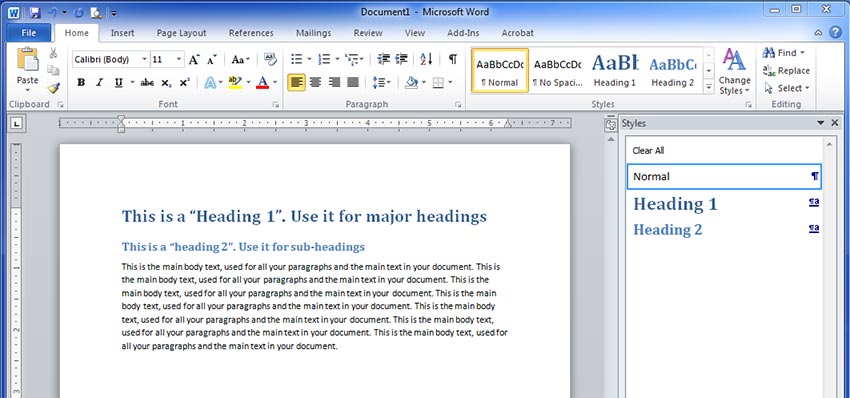Switch to the Page Layout tab
The width and height of the screenshot is (850, 398).
(182, 33)
